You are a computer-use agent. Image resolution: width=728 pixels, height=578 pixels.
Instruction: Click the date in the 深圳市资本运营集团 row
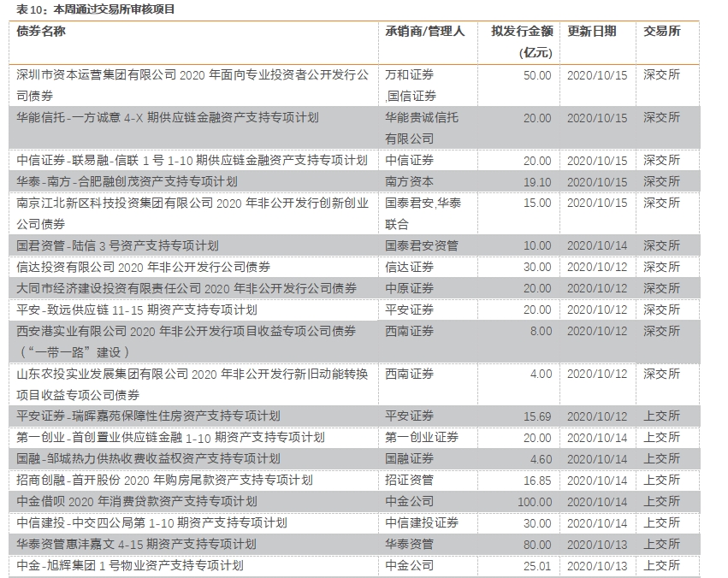(x=597, y=75)
